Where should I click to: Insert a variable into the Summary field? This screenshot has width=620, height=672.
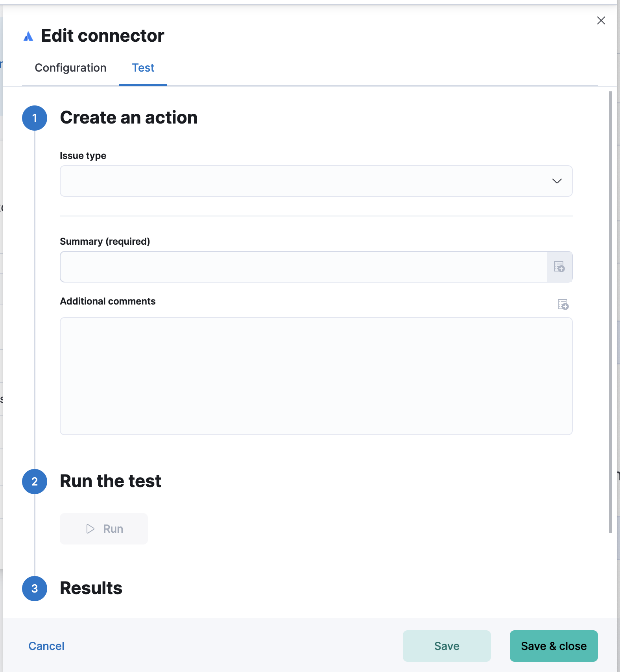pyautogui.click(x=559, y=267)
